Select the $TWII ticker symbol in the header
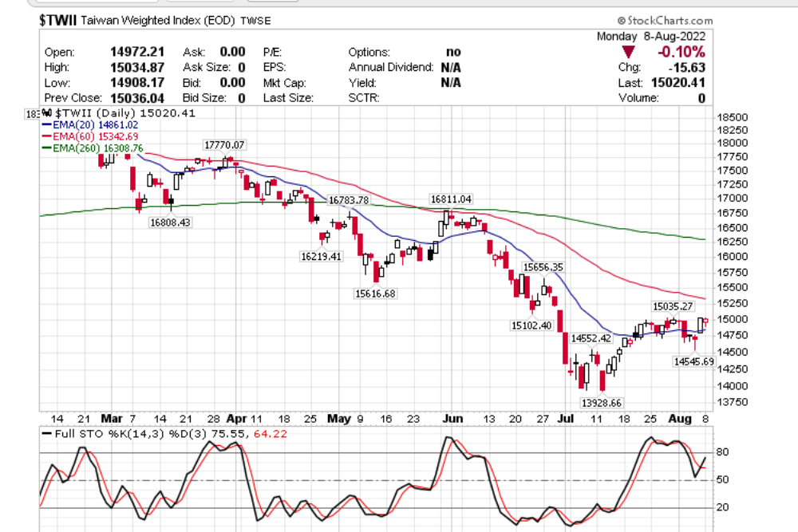This screenshot has width=798, height=532. pos(58,21)
